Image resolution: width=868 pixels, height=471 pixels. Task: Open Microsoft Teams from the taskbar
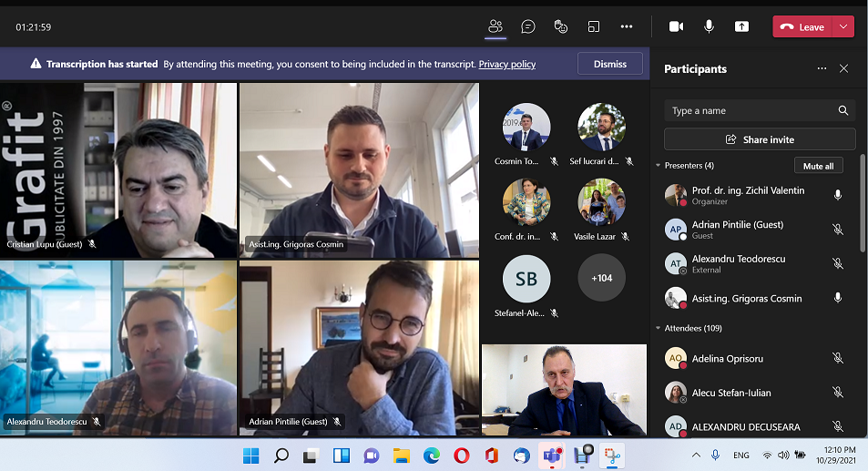coord(551,456)
